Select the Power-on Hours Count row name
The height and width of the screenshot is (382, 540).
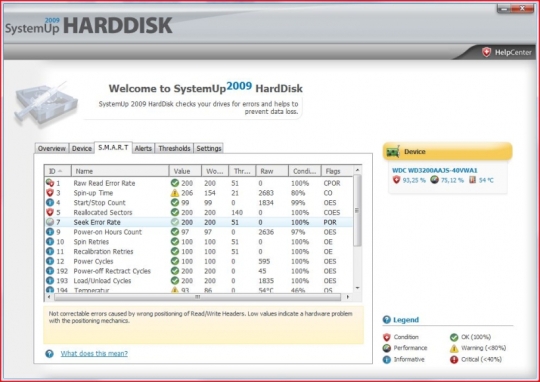[x=107, y=232]
